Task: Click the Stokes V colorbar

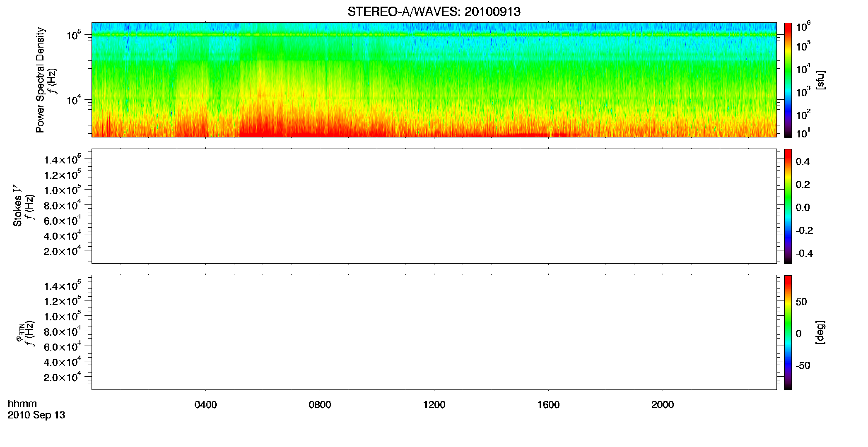Action: point(788,206)
